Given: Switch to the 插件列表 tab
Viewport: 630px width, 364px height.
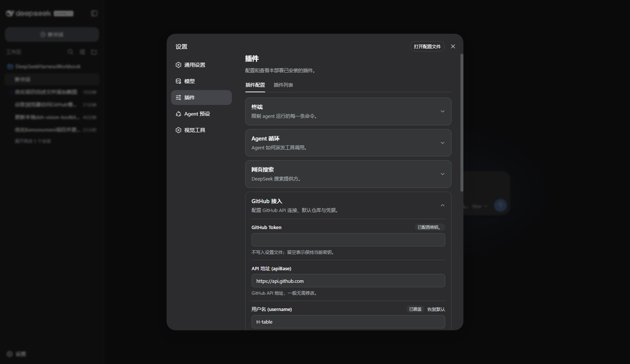Looking at the screenshot, I should click(x=283, y=85).
